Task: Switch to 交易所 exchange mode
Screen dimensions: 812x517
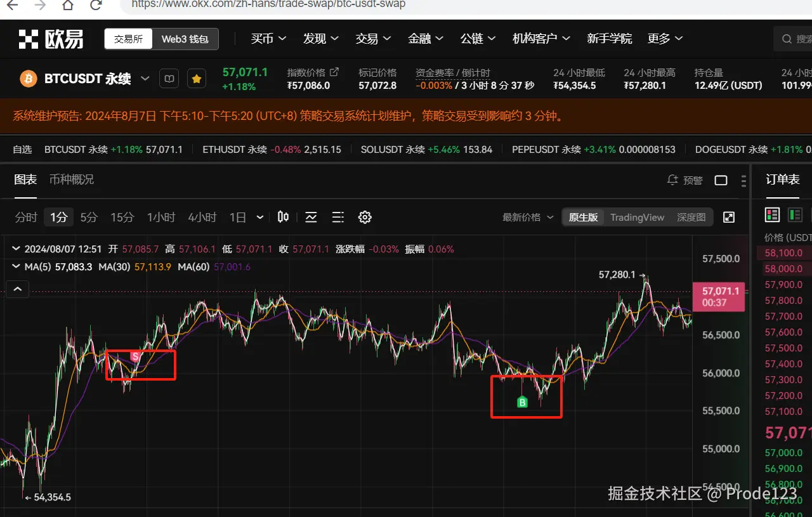Action: point(129,39)
